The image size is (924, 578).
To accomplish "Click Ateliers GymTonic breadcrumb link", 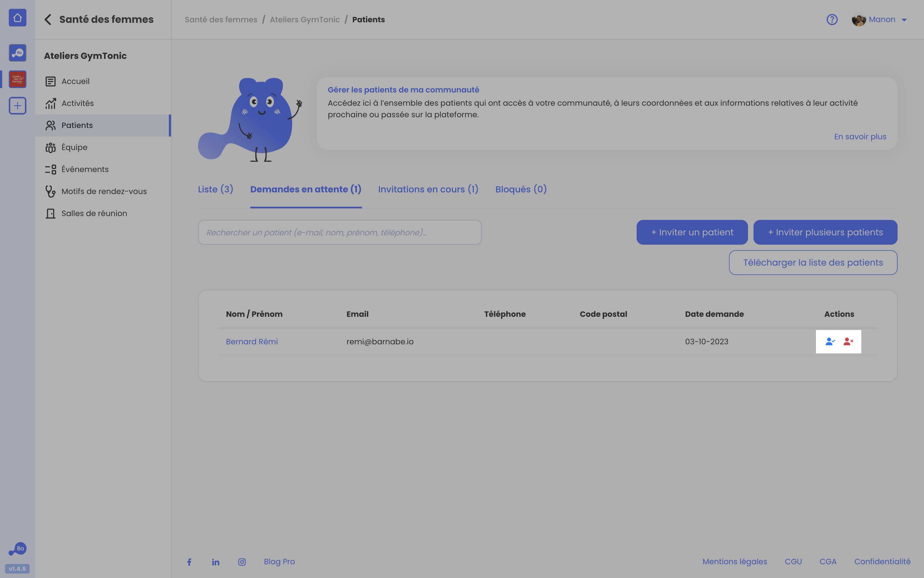I will point(305,20).
